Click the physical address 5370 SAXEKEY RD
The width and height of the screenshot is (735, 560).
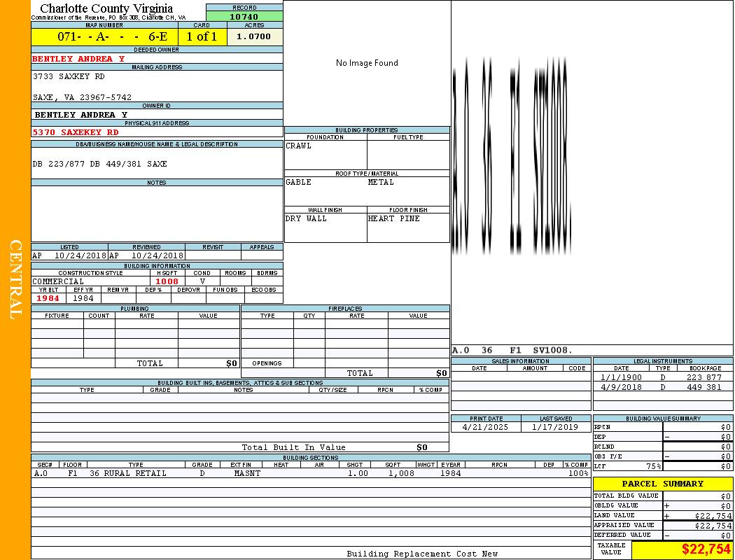[76, 132]
